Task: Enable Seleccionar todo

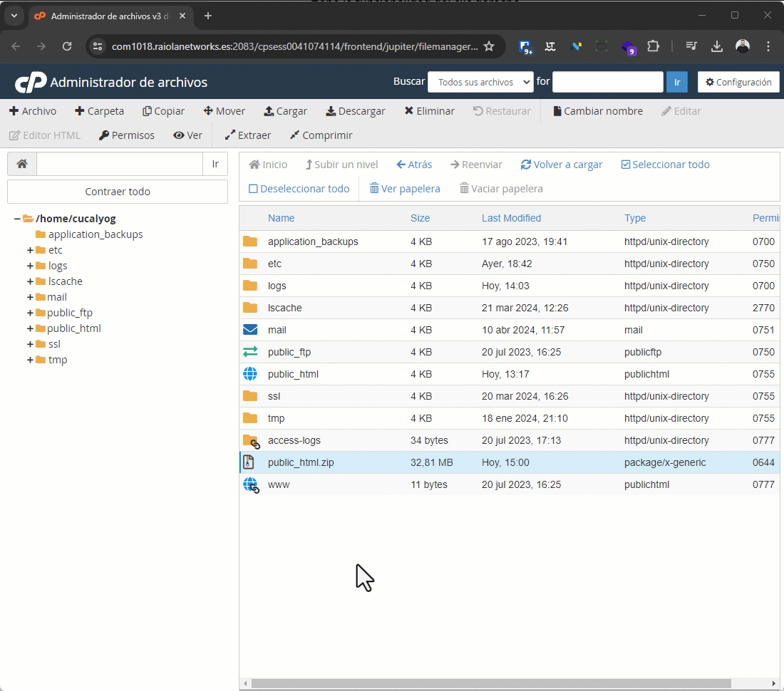Action: point(664,164)
